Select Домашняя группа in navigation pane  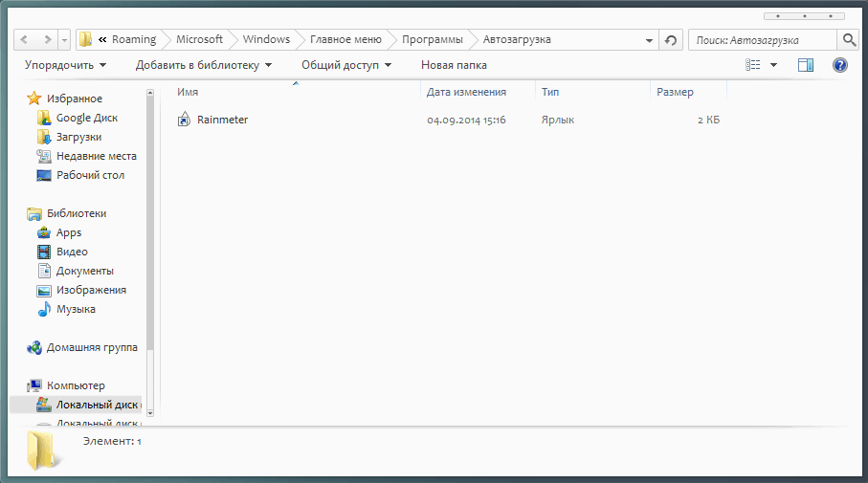(x=91, y=347)
